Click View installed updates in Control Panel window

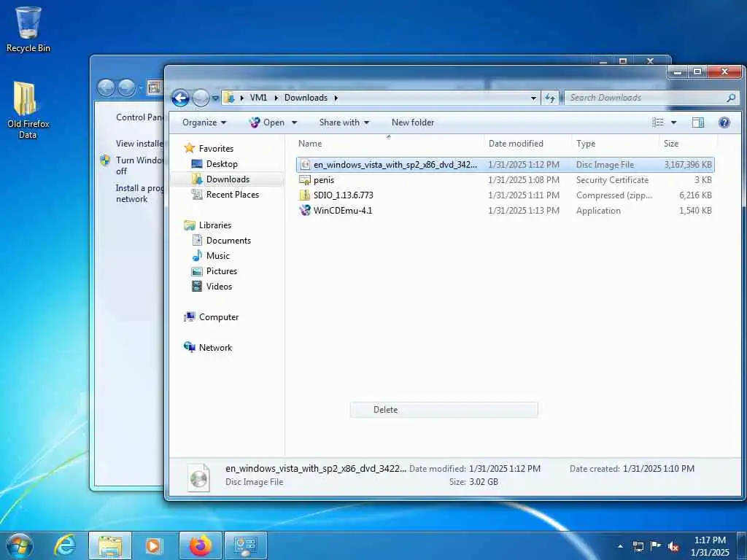[x=139, y=144]
